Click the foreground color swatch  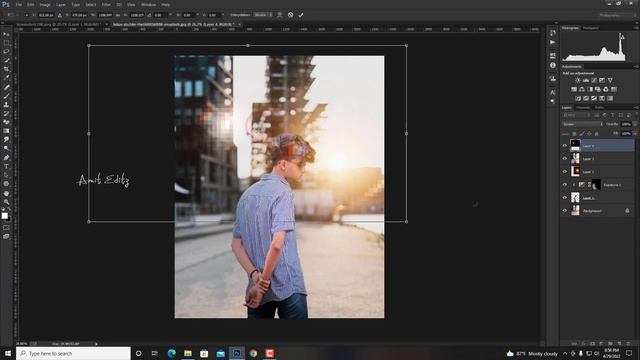point(4,216)
